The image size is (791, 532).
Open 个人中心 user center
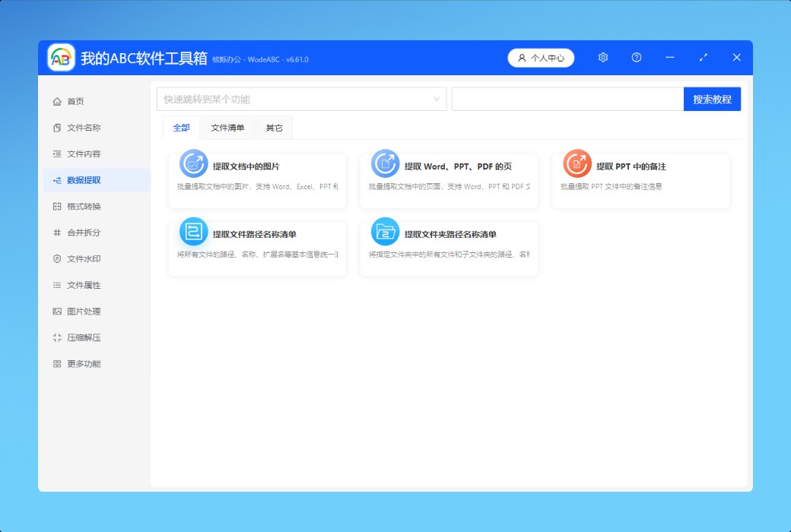tap(541, 58)
